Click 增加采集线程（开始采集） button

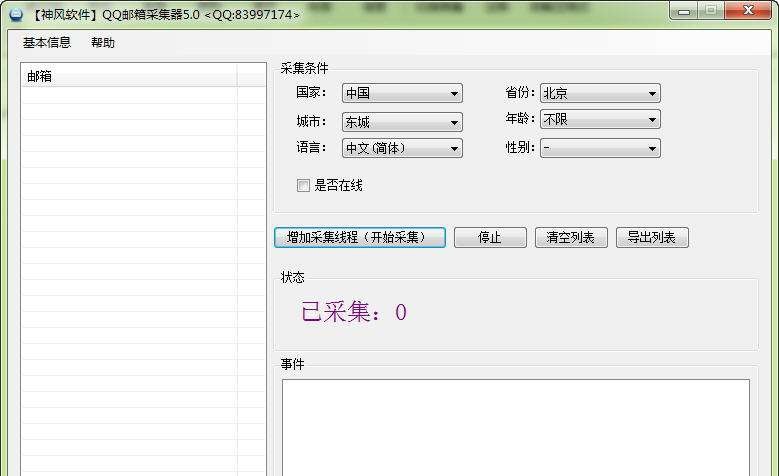click(360, 238)
